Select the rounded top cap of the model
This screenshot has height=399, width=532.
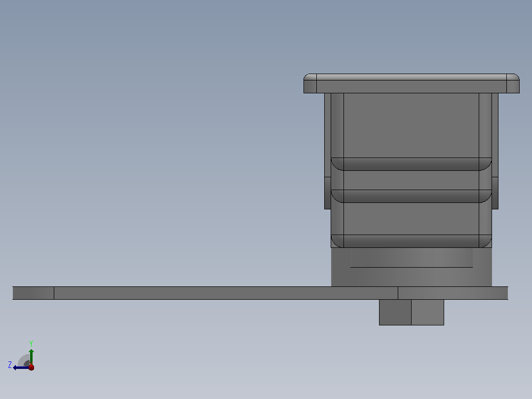[x=411, y=83]
